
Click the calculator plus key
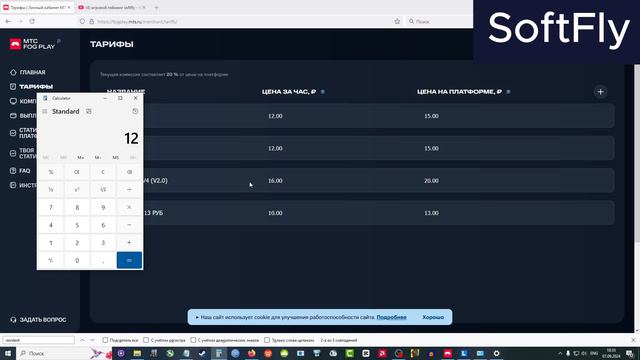129,243
